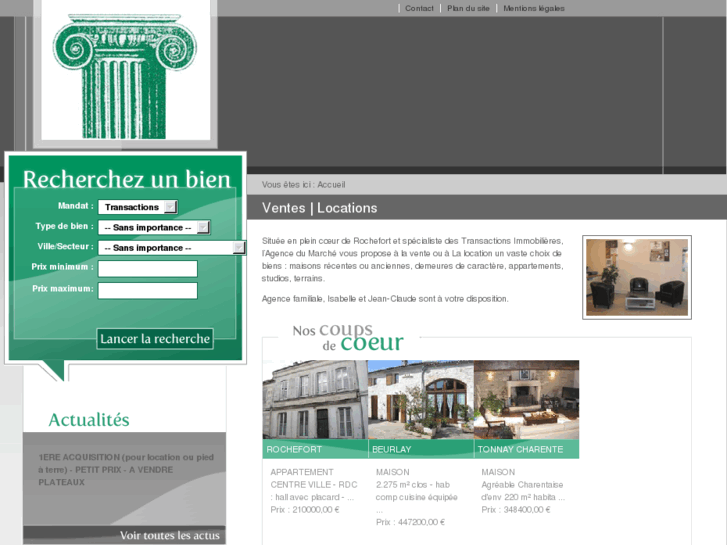Click the Prix : 348400,00 € text

[x=516, y=510]
